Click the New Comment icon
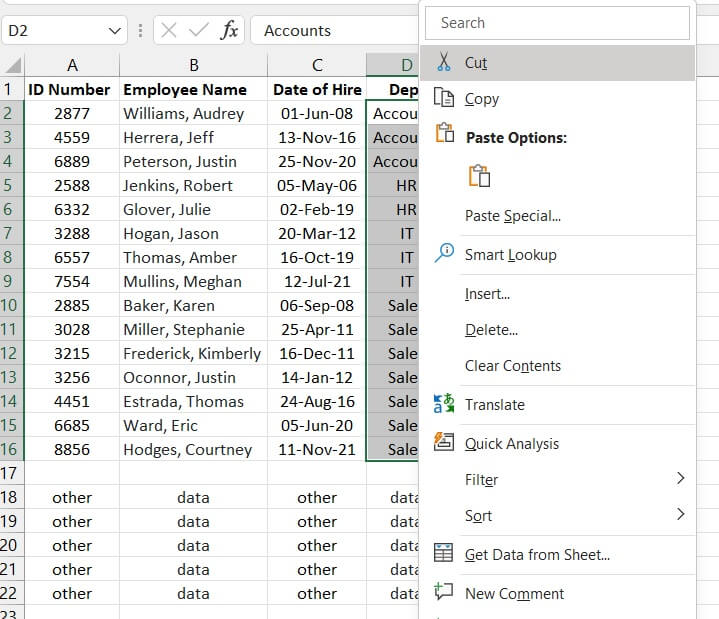719x619 pixels. tap(444, 593)
